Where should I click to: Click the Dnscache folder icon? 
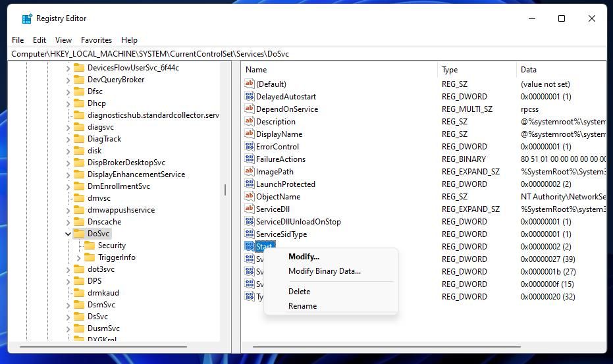tap(79, 221)
